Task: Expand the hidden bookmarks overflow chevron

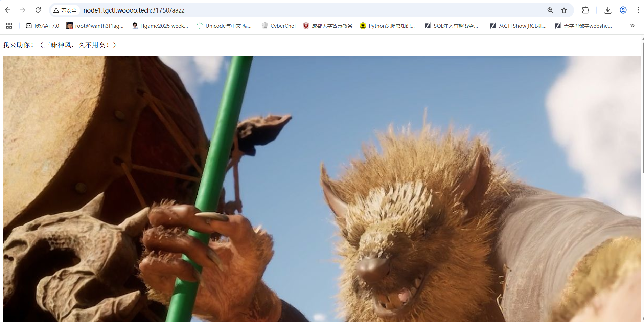Action: click(632, 26)
